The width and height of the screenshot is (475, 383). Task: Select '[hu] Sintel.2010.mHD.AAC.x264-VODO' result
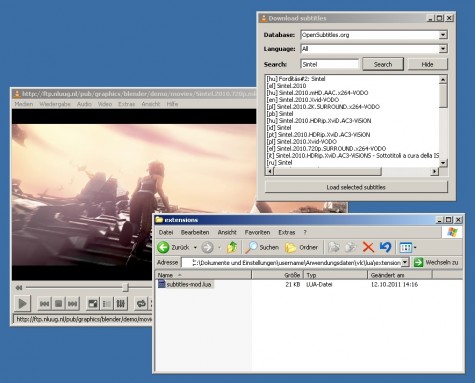pos(317,93)
